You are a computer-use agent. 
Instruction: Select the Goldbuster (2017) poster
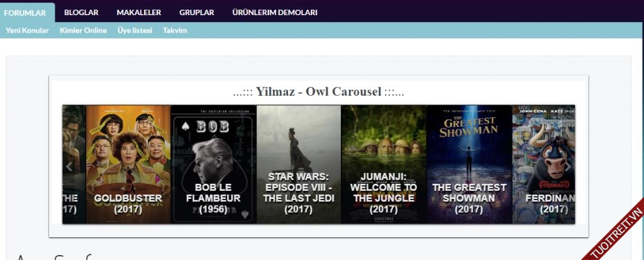pos(128,164)
